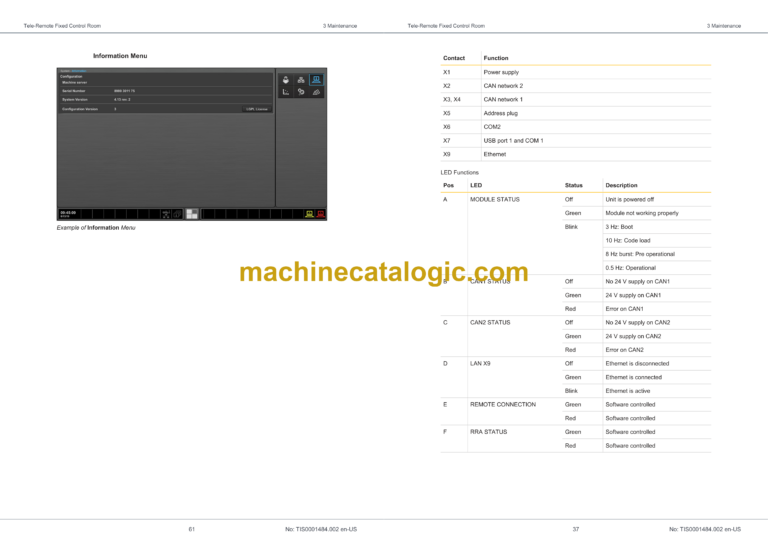Image resolution: width=768 pixels, height=543 pixels.
Task: Click 'Error on CAN1' description
Action: coord(624,309)
